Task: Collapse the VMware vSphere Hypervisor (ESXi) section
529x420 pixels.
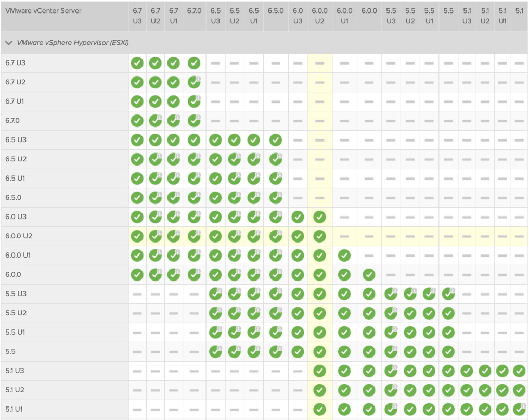Action: coord(9,43)
